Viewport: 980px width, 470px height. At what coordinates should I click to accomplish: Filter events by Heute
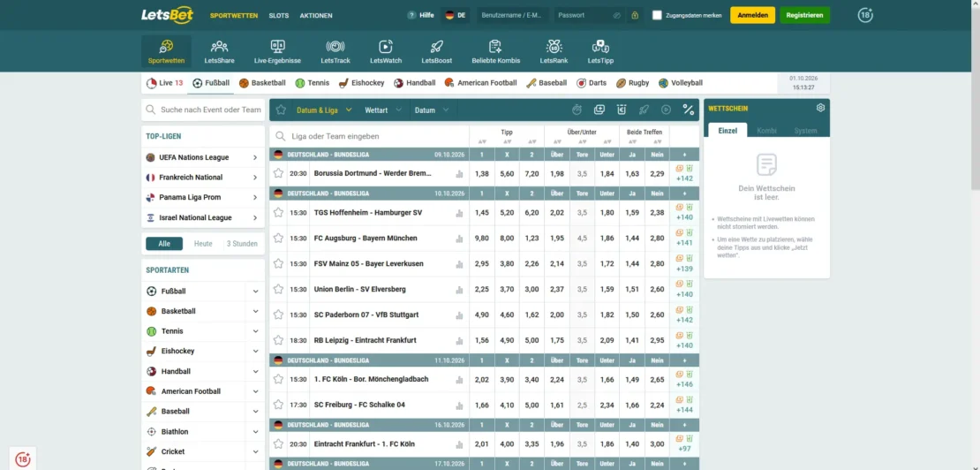tap(203, 244)
